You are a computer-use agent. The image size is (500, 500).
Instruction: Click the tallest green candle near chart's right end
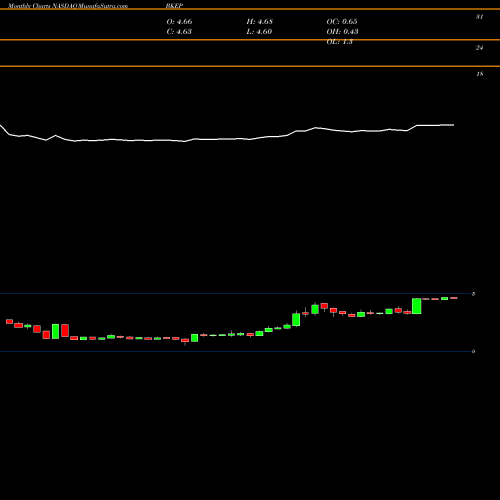[x=417, y=306]
